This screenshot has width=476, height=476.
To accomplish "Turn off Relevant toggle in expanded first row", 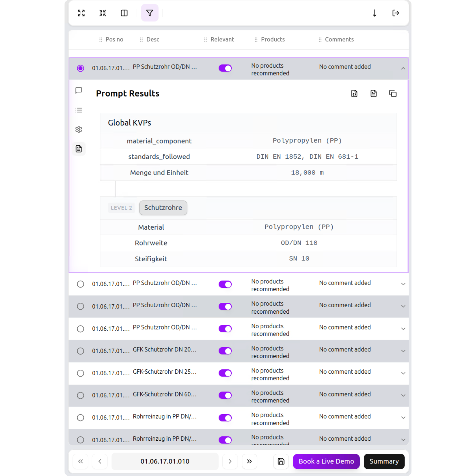I will 225,68.
